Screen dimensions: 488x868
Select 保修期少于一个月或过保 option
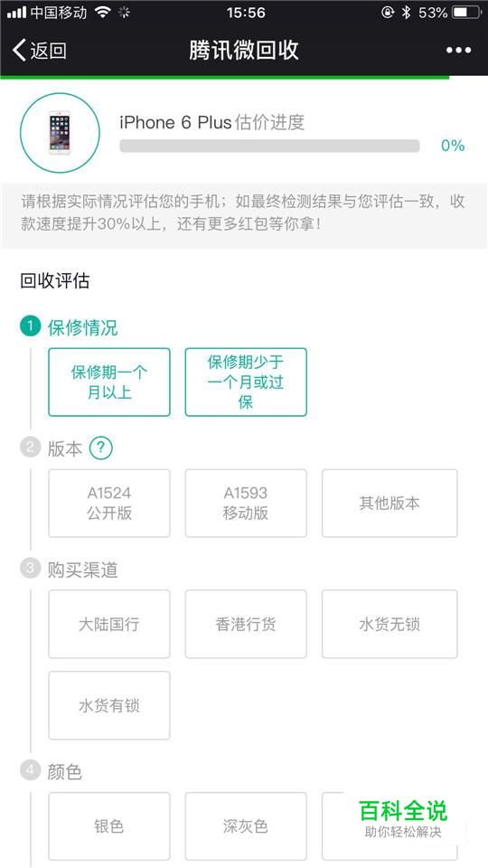click(x=246, y=382)
